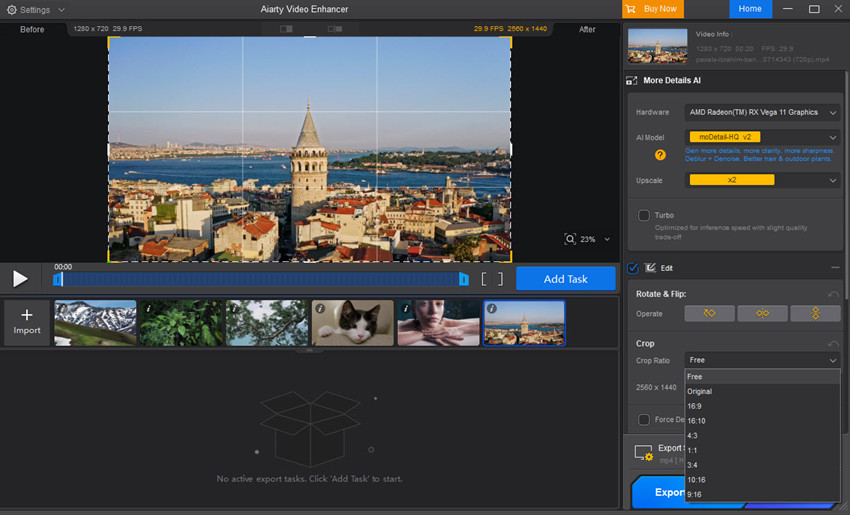The image size is (850, 515).
Task: Choose 3:4 crop ratio option
Action: [762, 465]
